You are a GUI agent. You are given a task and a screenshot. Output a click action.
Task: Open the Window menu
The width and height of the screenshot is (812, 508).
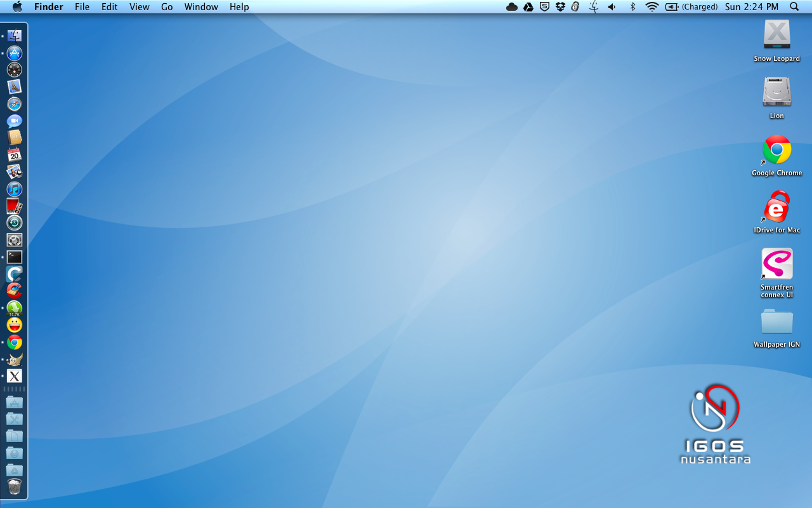pyautogui.click(x=201, y=7)
